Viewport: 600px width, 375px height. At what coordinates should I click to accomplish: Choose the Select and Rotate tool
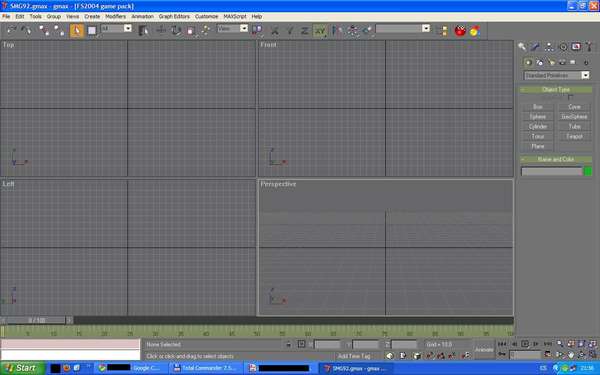tap(176, 30)
